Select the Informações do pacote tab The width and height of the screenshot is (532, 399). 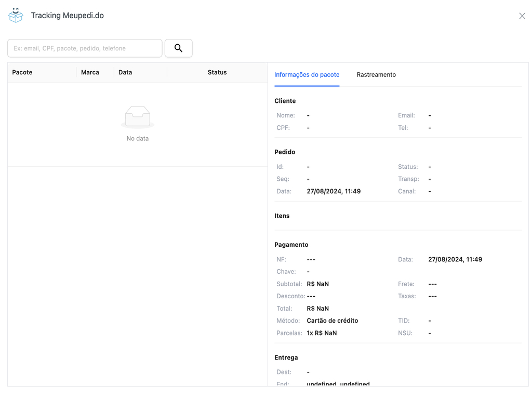[307, 74]
